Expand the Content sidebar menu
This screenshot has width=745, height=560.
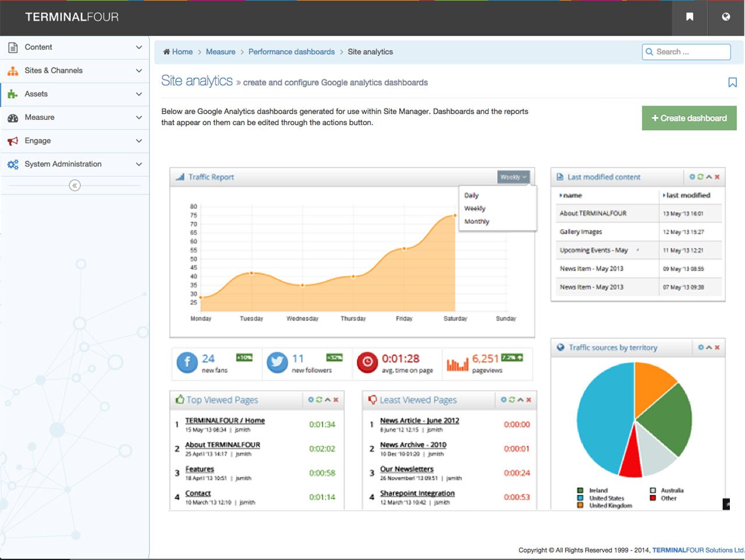(x=74, y=47)
